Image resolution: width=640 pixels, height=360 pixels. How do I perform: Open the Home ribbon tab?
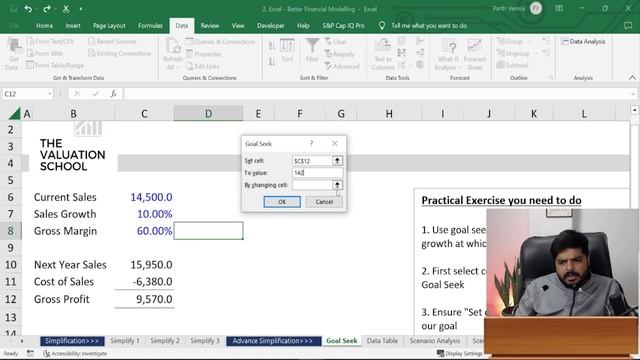pos(44,25)
